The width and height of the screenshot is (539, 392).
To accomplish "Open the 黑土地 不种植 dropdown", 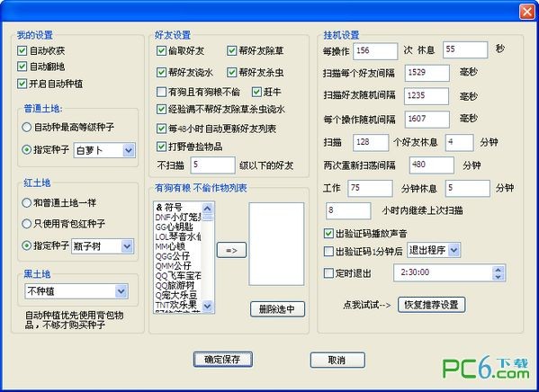I will (x=121, y=291).
